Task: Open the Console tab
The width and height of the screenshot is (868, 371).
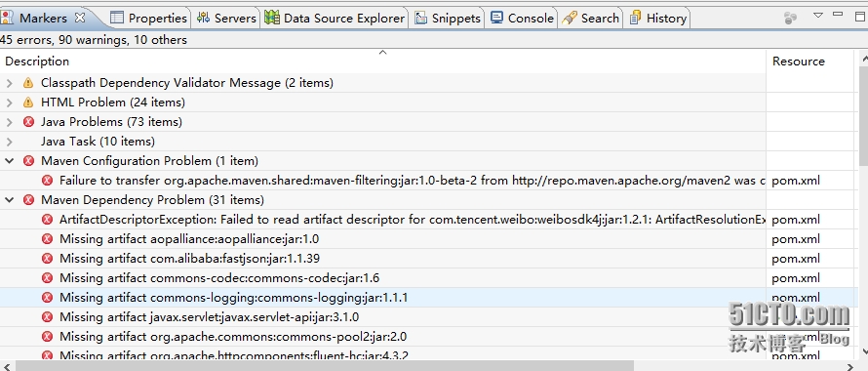Action: tap(523, 18)
